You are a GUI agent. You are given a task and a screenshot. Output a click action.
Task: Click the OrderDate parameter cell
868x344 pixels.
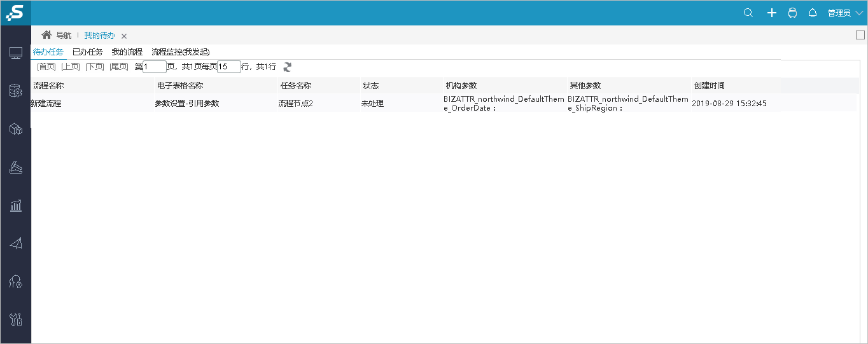point(504,103)
